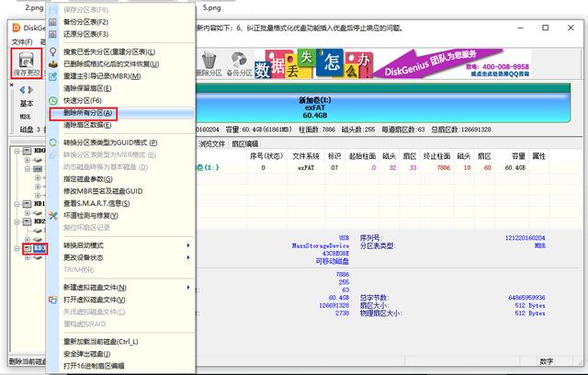The width and height of the screenshot is (588, 375).
Task: Expand the 新建虚拟磁盘文件(N) submenu
Action: pyautogui.click(x=127, y=288)
